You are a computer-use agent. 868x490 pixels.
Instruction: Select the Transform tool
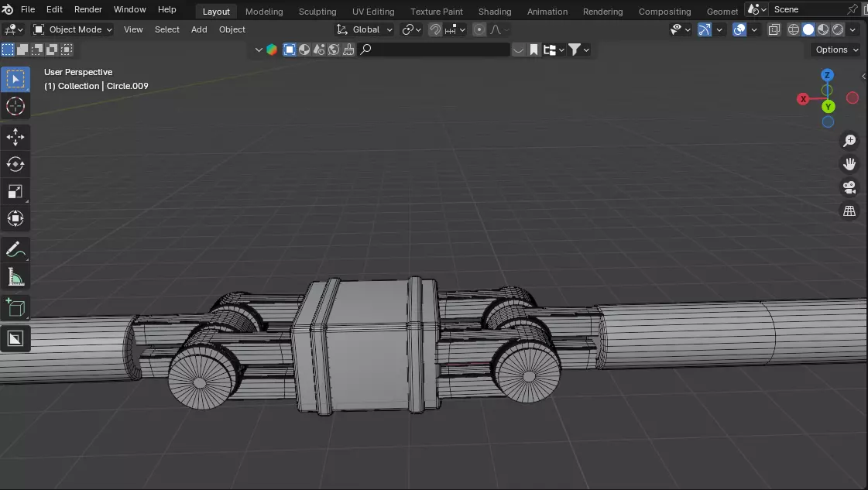click(x=15, y=219)
